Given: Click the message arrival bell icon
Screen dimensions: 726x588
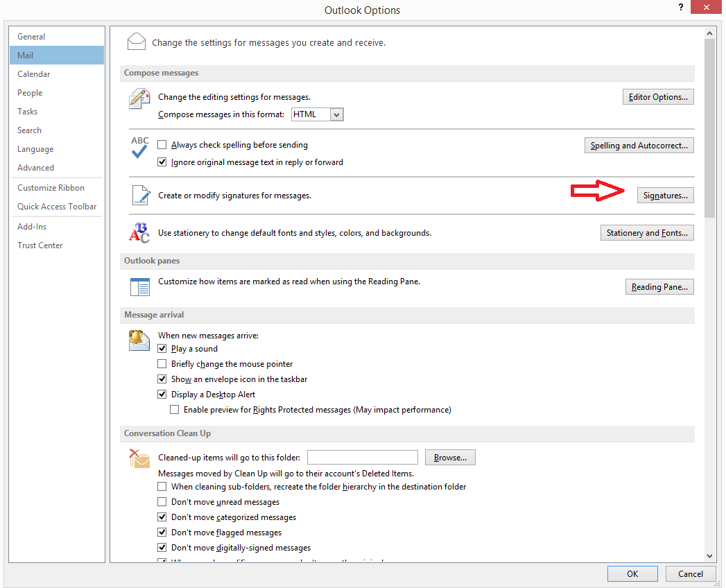Looking at the screenshot, I should point(139,340).
